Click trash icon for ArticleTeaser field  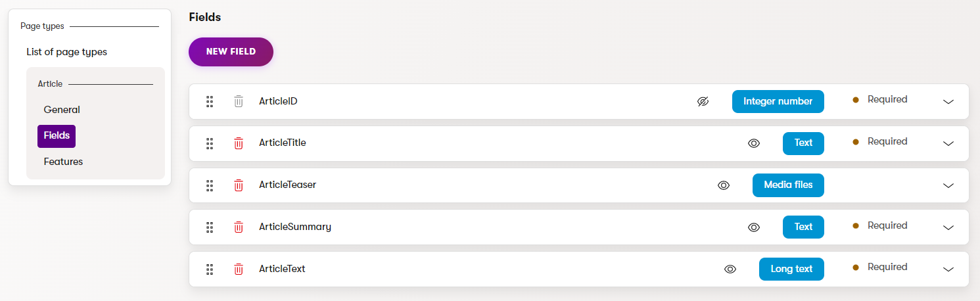(239, 185)
